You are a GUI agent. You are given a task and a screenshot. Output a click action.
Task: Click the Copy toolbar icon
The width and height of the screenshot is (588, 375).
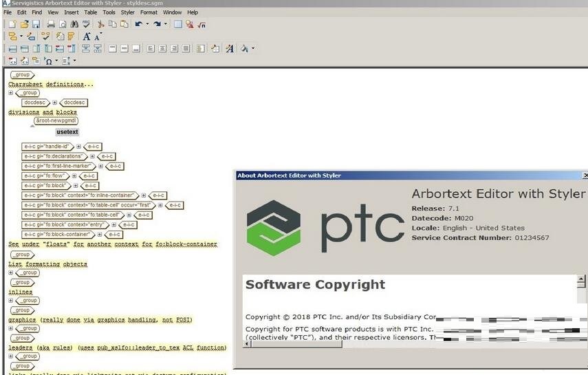click(x=113, y=24)
